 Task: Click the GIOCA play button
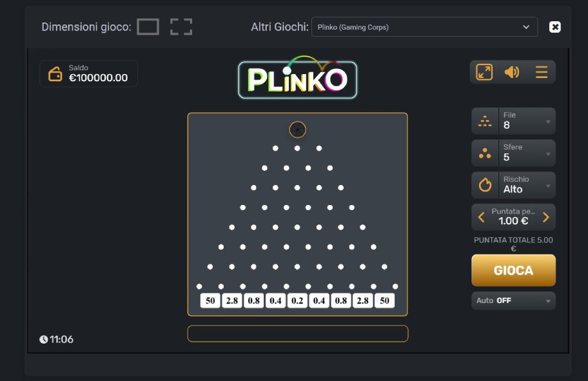[x=513, y=270]
